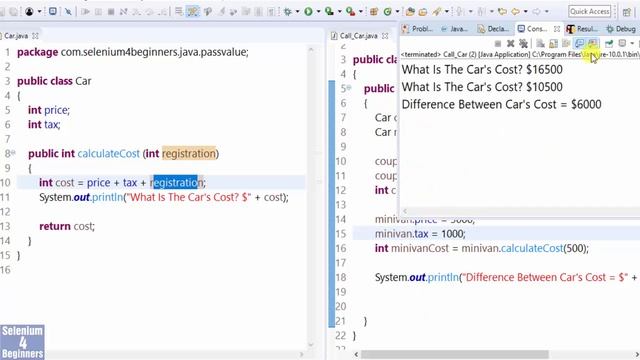The width and height of the screenshot is (640, 360).
Task: Click the Run External Tools icon
Action: point(351,11)
